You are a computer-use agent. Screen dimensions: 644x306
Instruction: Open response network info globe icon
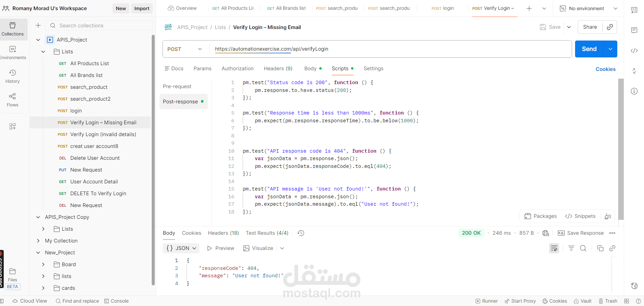click(x=546, y=233)
